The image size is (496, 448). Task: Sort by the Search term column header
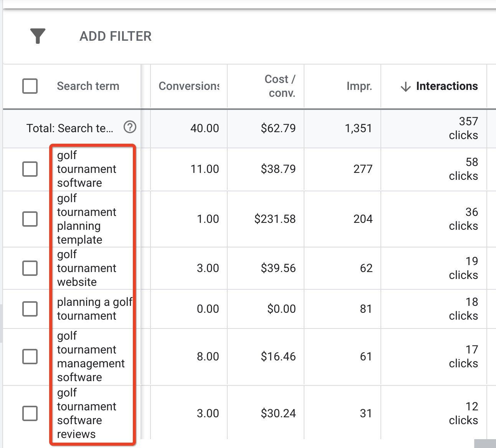pyautogui.click(x=88, y=86)
